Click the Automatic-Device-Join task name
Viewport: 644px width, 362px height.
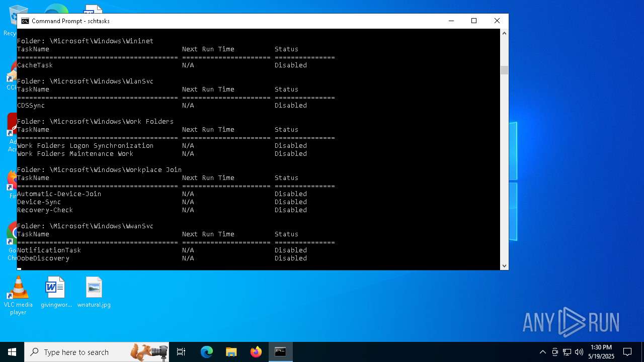(59, 194)
